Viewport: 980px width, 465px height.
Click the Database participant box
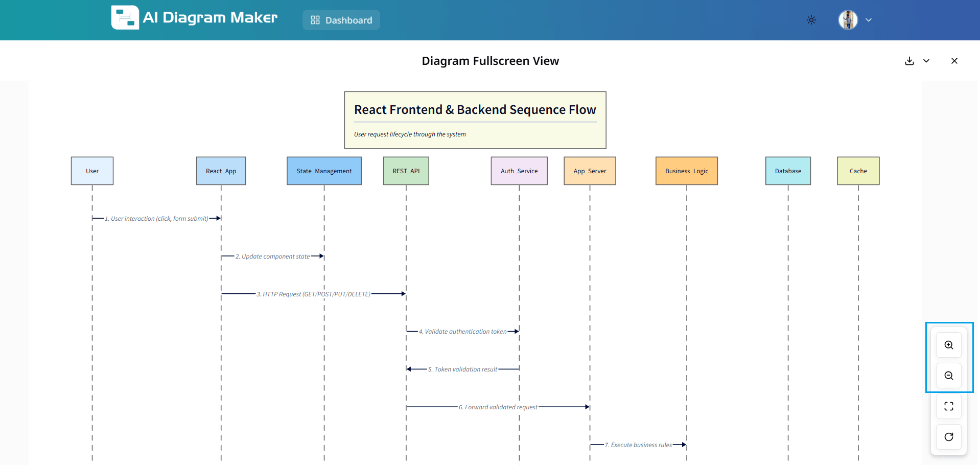(x=788, y=171)
